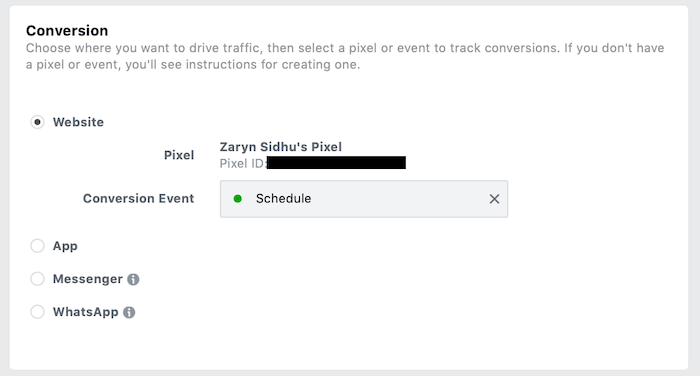
Task: Open the Conversion Event selection box
Action: (x=364, y=199)
